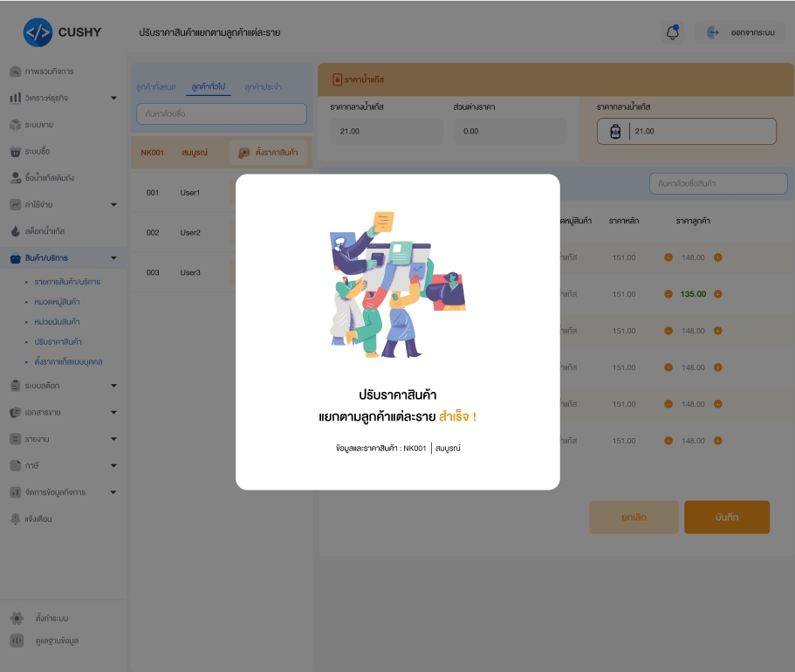
Task: Click the ตั้งราคาสินค้า button for NK001
Action: (x=269, y=153)
